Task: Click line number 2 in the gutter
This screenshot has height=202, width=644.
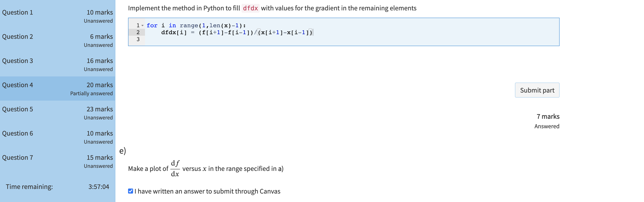Action: (138, 32)
